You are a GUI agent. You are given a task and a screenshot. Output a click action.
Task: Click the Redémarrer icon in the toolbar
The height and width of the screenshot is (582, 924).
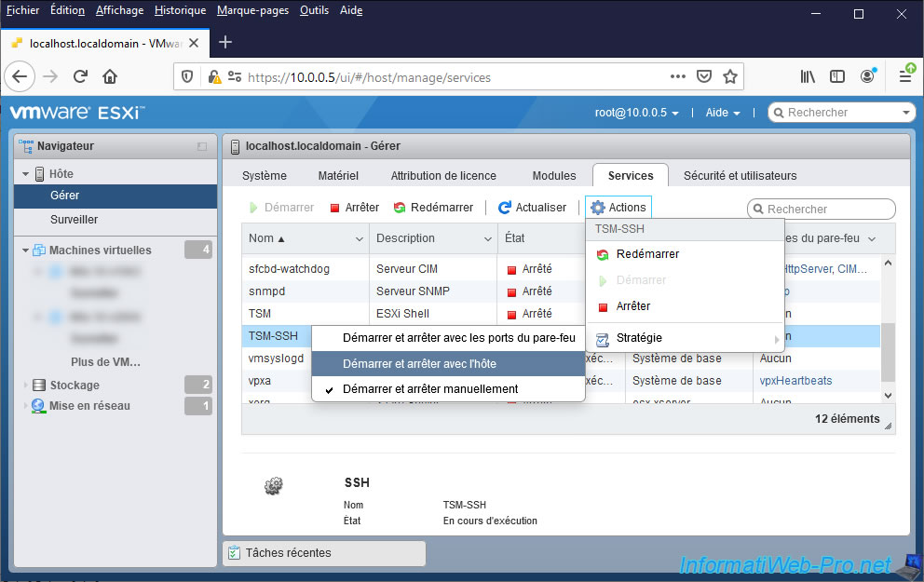[x=400, y=208]
